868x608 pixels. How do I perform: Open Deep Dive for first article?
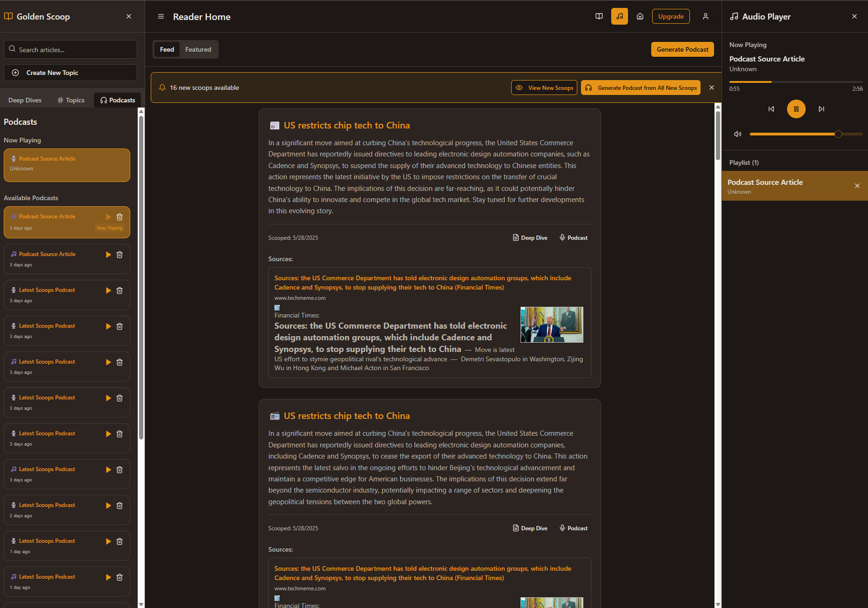[x=530, y=237]
